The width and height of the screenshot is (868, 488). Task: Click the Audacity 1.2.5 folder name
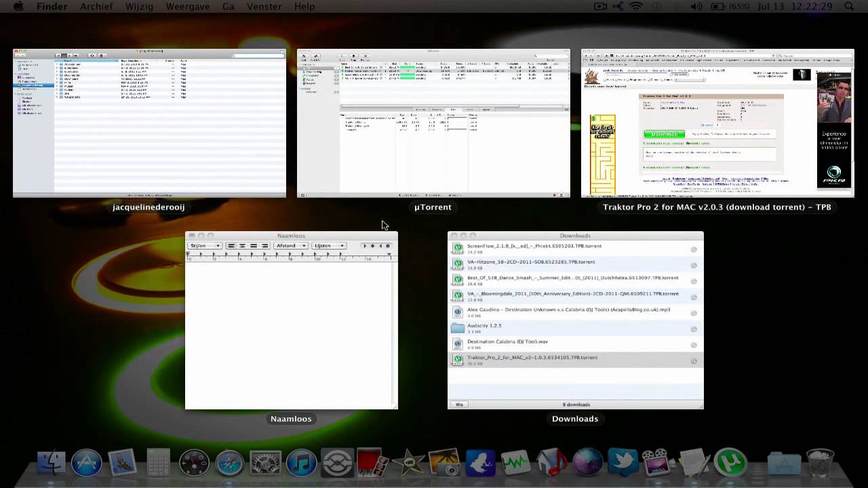tap(484, 325)
